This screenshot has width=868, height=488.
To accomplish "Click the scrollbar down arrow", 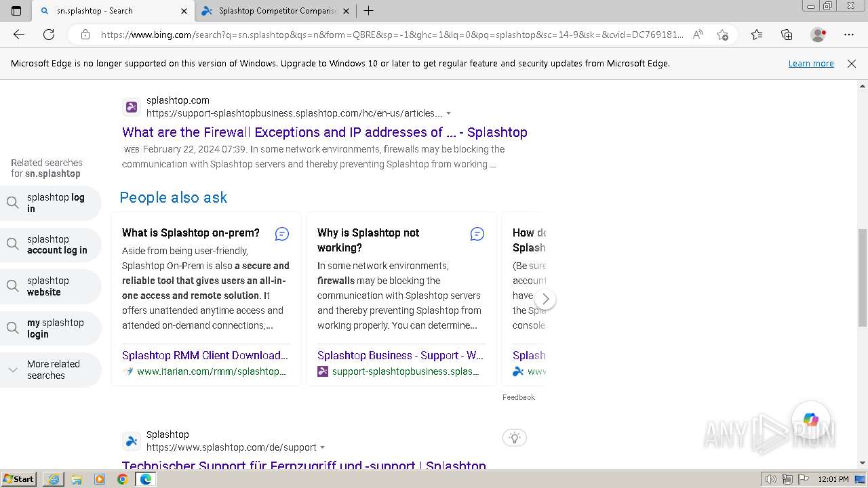I will pyautogui.click(x=863, y=463).
